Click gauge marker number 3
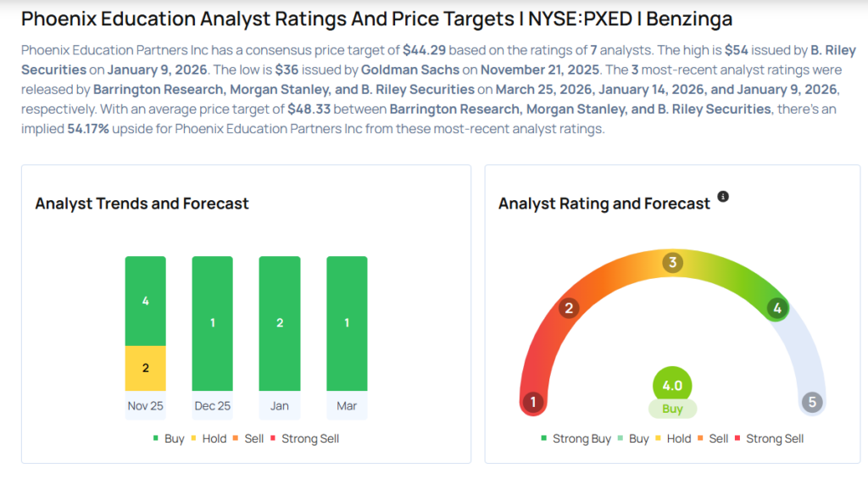 pyautogui.click(x=672, y=263)
